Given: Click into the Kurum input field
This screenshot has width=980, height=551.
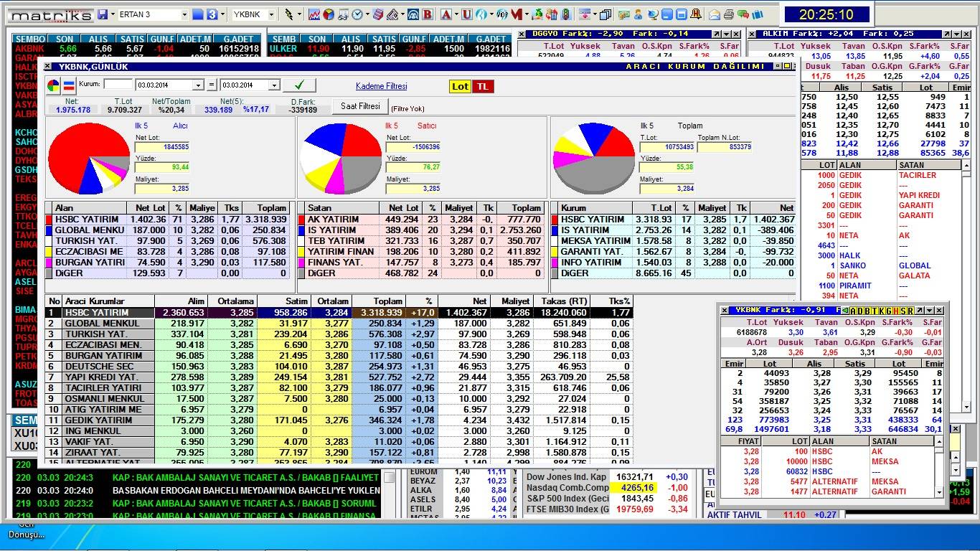Looking at the screenshot, I should (x=118, y=85).
